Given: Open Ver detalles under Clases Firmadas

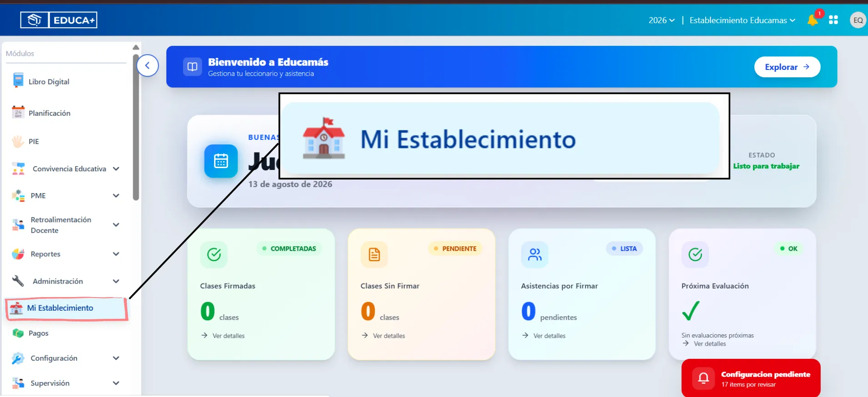Looking at the screenshot, I should (x=223, y=336).
